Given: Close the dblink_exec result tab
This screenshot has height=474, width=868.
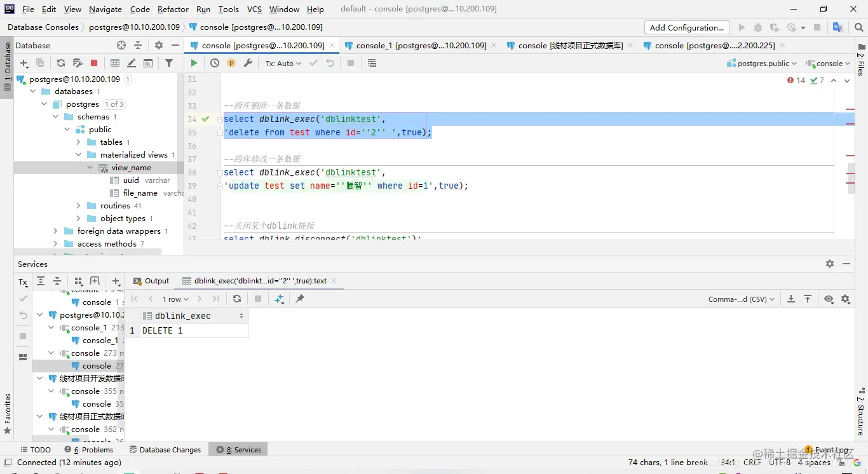Looking at the screenshot, I should tap(334, 281).
